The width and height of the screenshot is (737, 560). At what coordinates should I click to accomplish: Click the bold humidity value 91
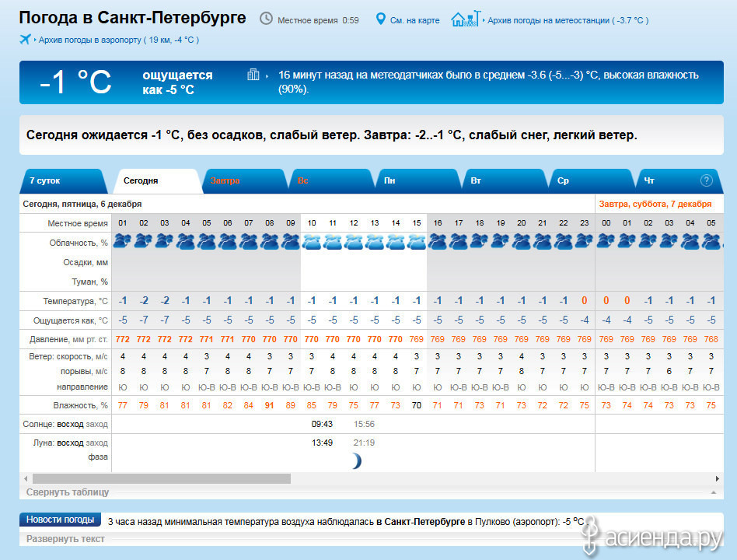pyautogui.click(x=269, y=405)
